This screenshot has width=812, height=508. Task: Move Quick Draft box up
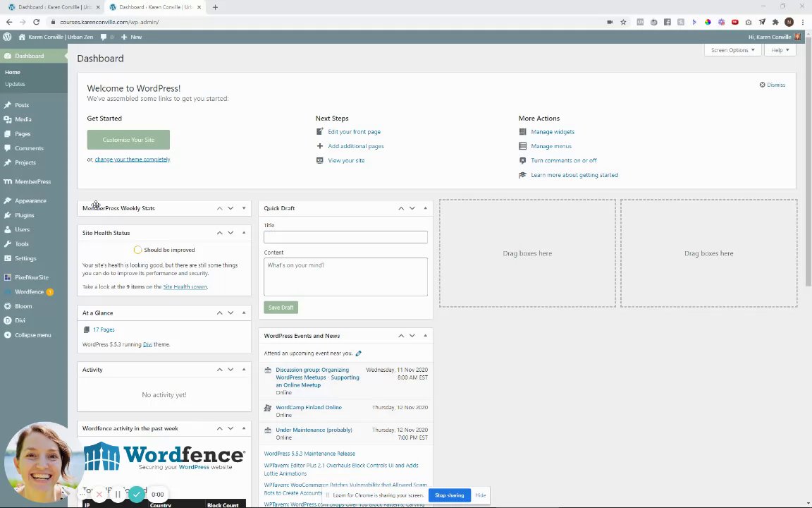pos(401,208)
